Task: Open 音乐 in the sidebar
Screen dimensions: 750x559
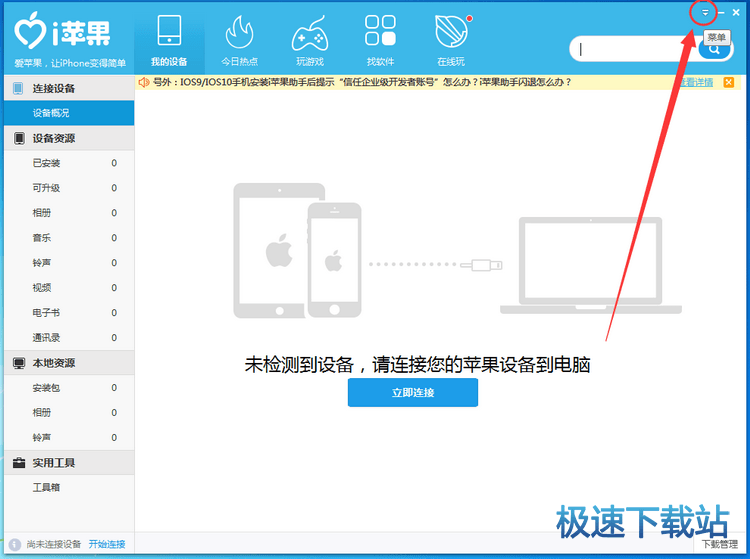Action: [69, 238]
